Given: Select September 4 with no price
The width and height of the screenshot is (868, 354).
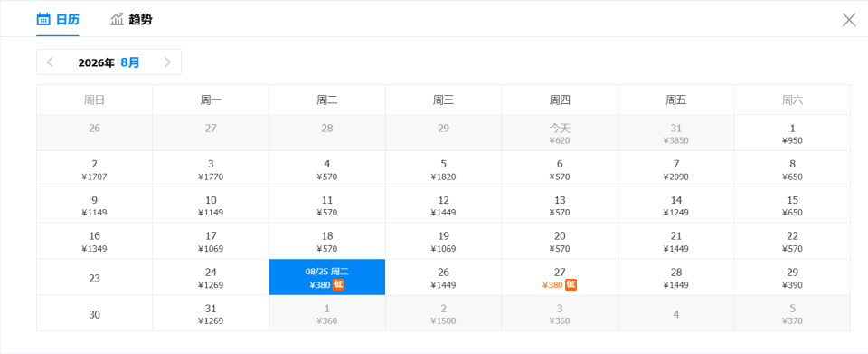Looking at the screenshot, I should tap(676, 313).
